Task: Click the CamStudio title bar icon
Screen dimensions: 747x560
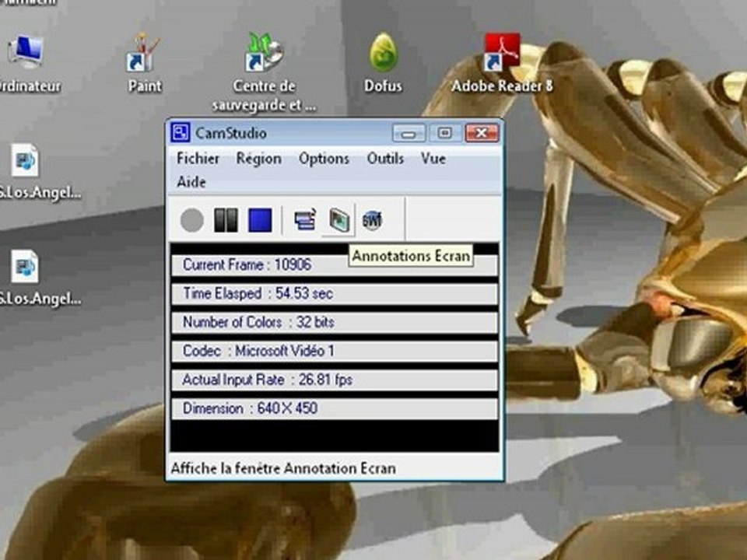Action: click(x=180, y=133)
